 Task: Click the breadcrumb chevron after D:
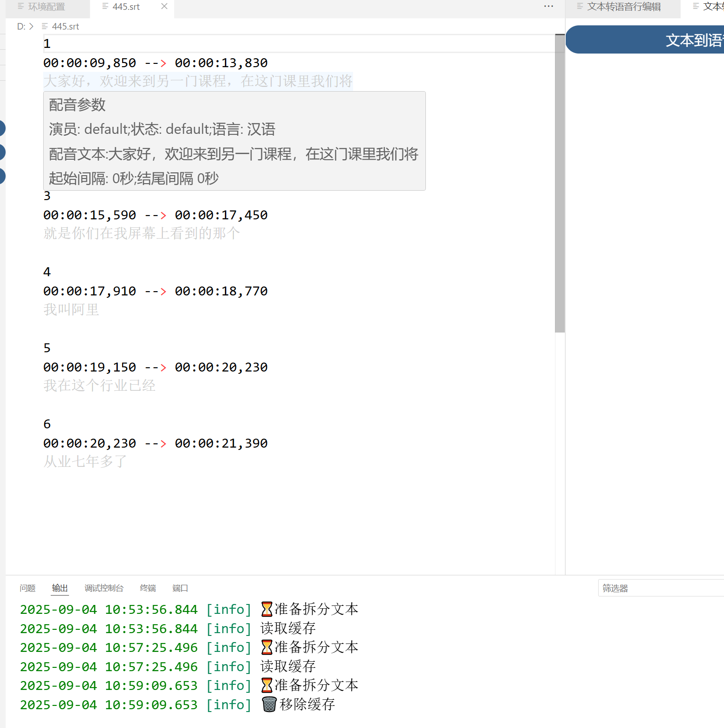pyautogui.click(x=31, y=27)
